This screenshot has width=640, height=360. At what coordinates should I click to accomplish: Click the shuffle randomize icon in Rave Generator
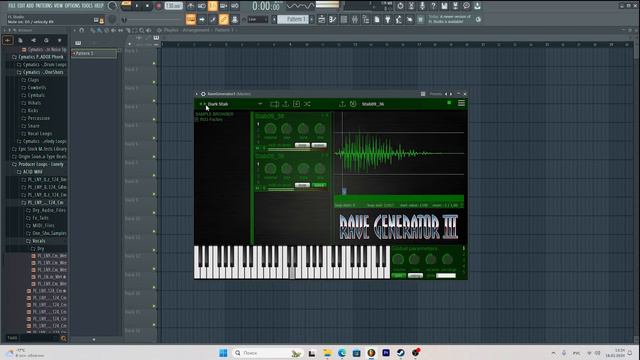(307, 104)
